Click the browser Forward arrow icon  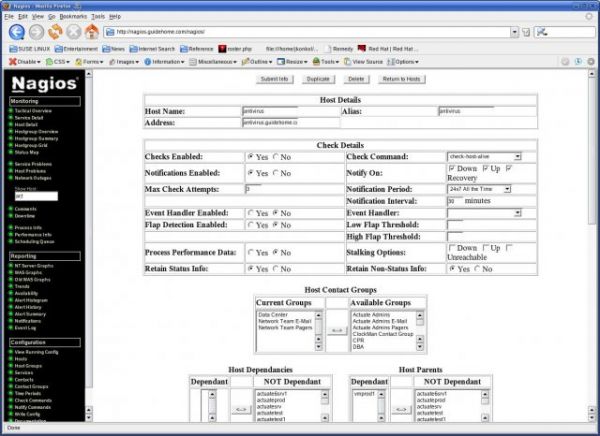[x=38, y=32]
